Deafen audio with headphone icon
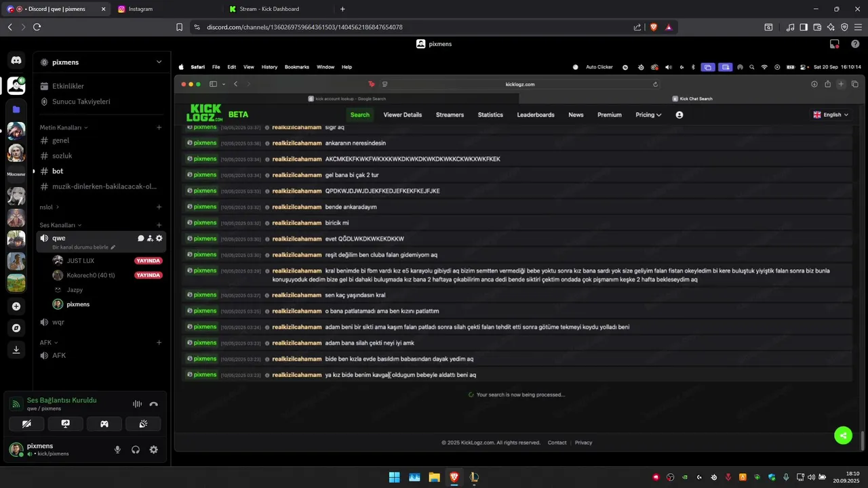 pos(136,449)
